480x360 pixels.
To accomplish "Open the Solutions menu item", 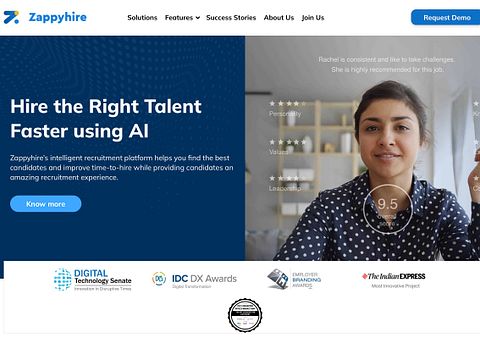I will (x=142, y=18).
